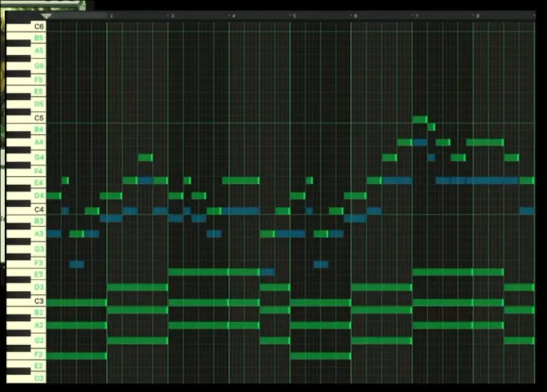Click the blue F3 note in bar 1
Viewport: 547px width, 392px height.
pyautogui.click(x=77, y=264)
